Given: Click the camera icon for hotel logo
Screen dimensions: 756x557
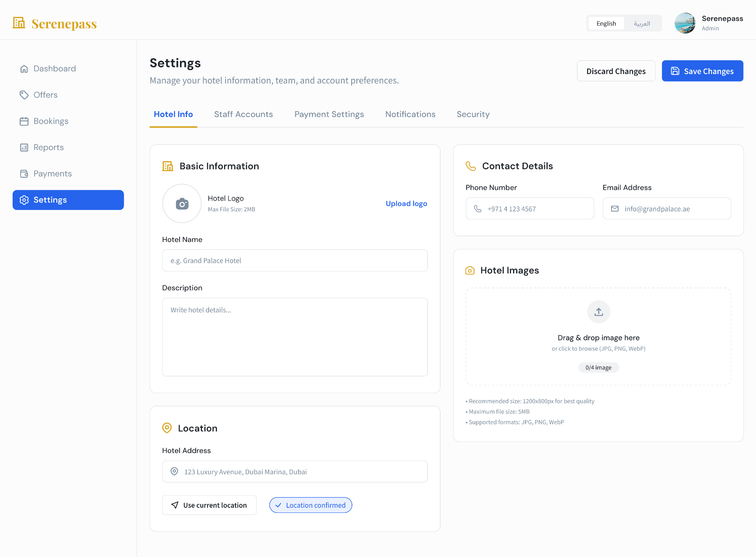Looking at the screenshot, I should click(x=182, y=203).
